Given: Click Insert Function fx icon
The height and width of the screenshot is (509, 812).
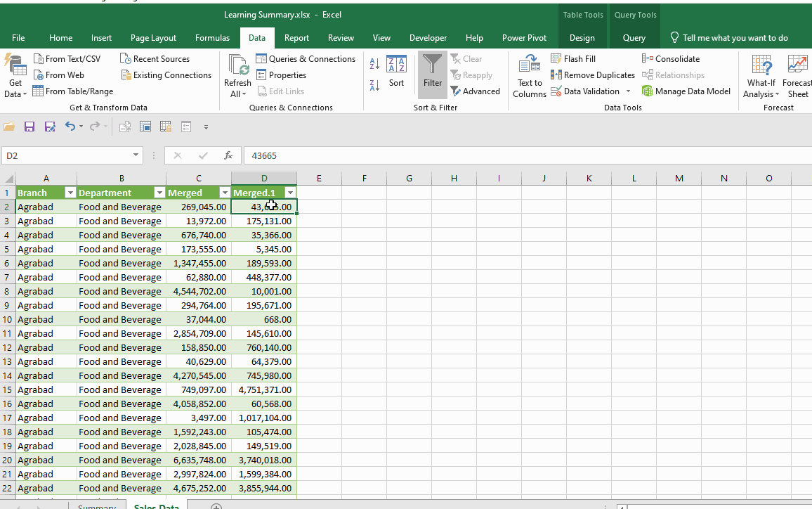Looking at the screenshot, I should (228, 155).
